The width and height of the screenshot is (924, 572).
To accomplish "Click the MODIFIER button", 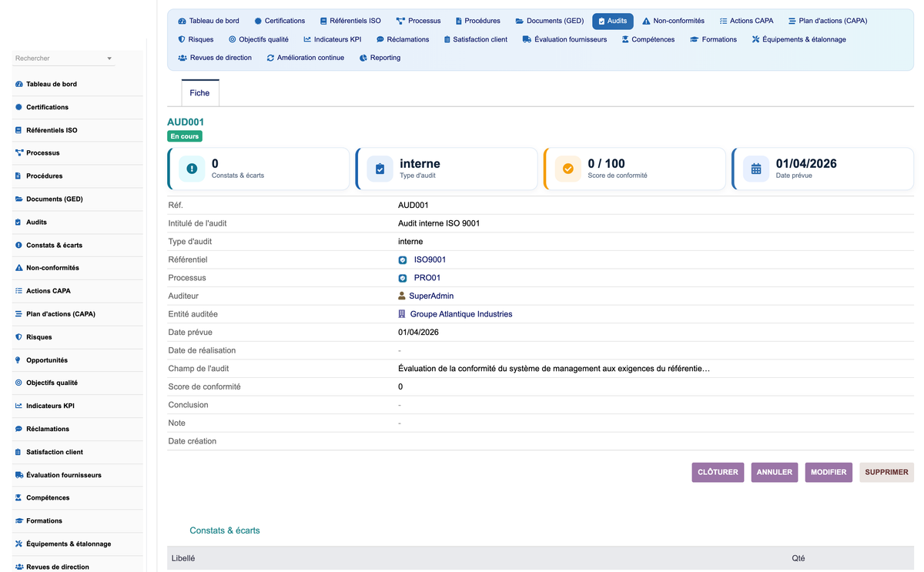I will coord(829,472).
